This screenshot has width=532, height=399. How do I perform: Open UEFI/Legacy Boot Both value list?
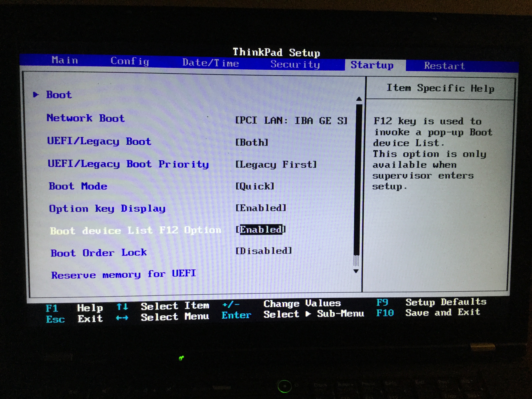251,142
